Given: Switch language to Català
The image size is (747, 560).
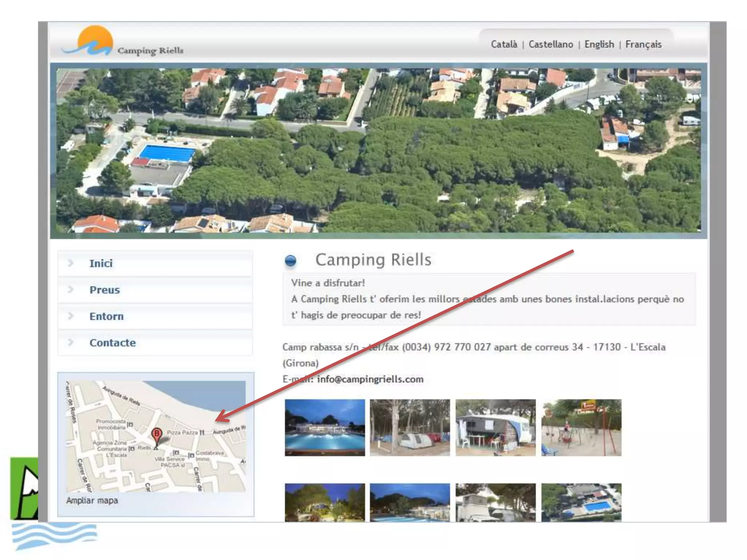Looking at the screenshot, I should [x=504, y=44].
